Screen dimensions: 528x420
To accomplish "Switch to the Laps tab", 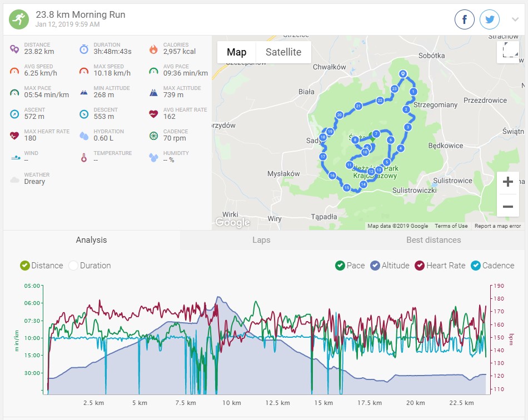I will point(261,240).
